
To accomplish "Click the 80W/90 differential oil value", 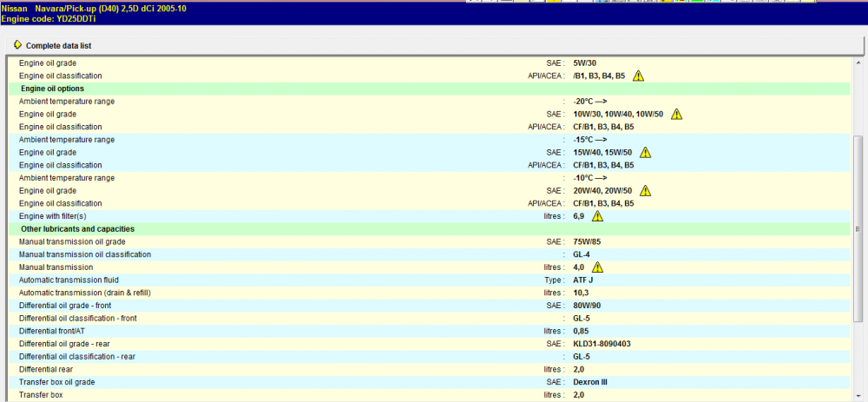I will coord(587,305).
